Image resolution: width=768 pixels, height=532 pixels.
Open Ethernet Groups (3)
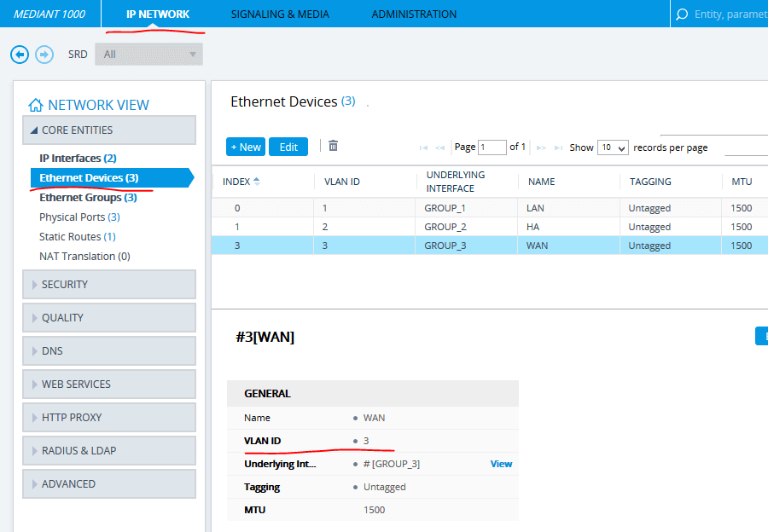(88, 197)
